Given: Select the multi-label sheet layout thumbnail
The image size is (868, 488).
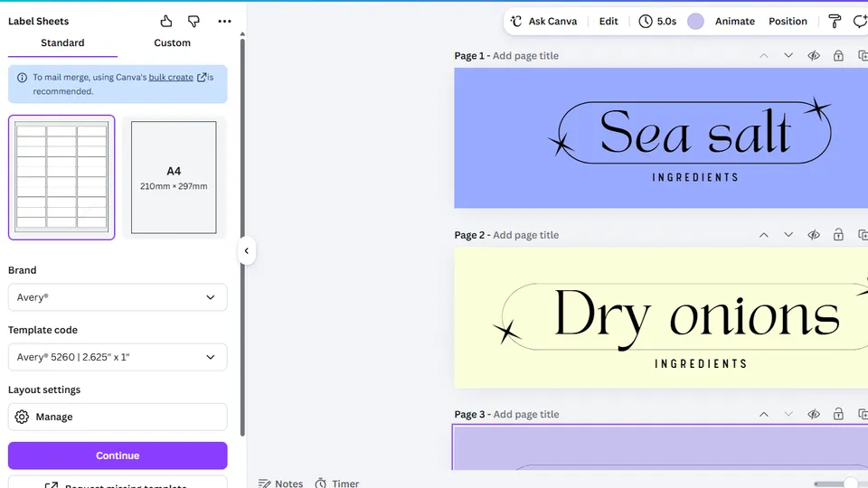Looking at the screenshot, I should tap(61, 177).
